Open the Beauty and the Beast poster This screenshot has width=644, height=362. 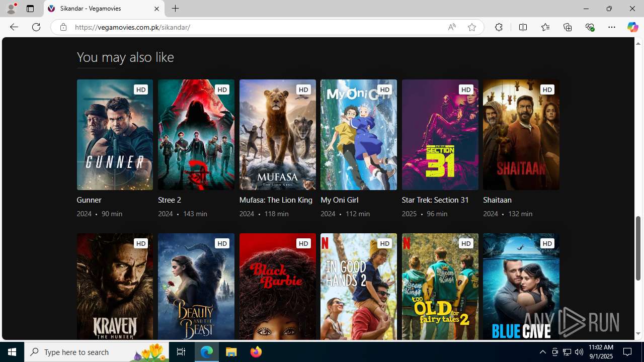point(196,287)
